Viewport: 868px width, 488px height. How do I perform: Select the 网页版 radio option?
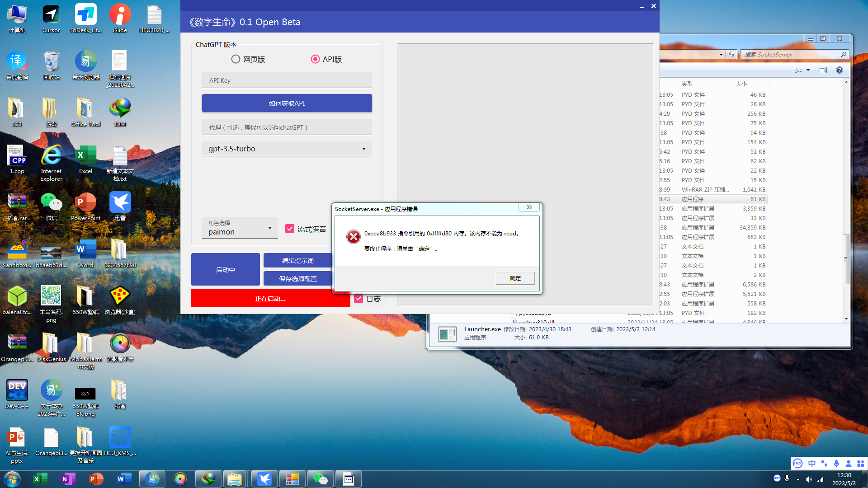tap(236, 59)
